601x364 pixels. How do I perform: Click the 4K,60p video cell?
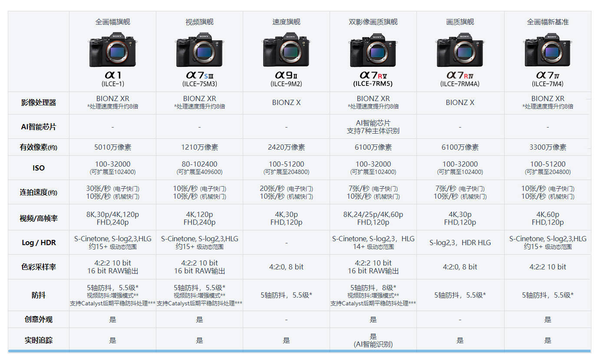[x=548, y=214]
